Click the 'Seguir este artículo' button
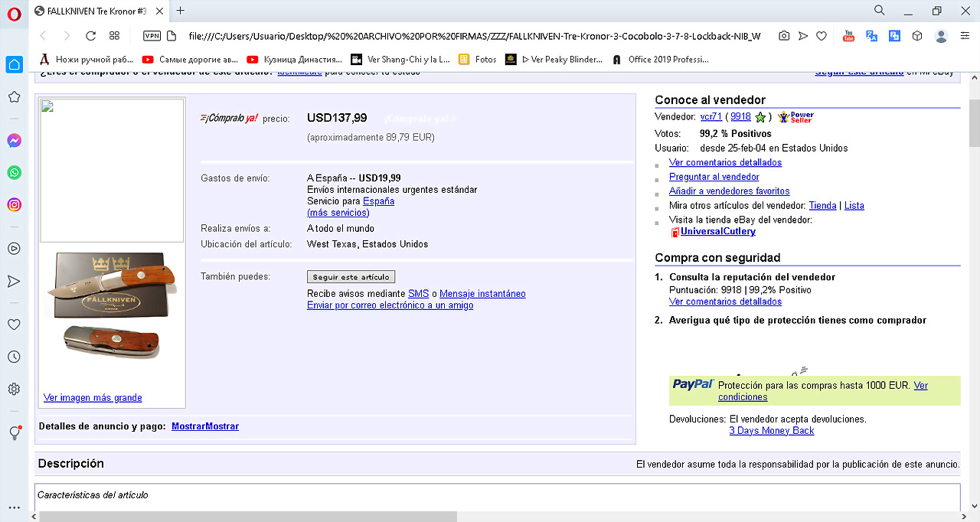Viewport: 980px width, 522px height. point(351,277)
